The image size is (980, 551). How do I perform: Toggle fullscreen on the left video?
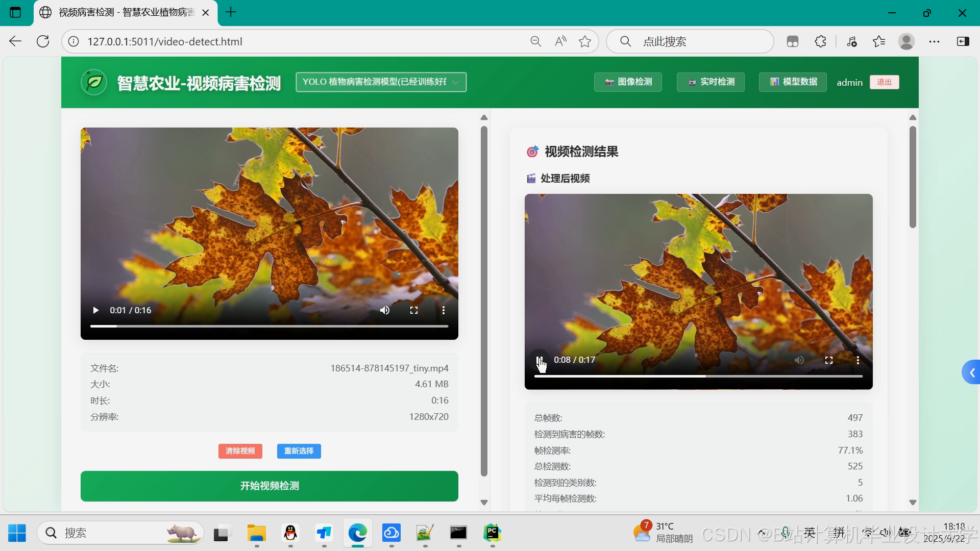coord(414,310)
